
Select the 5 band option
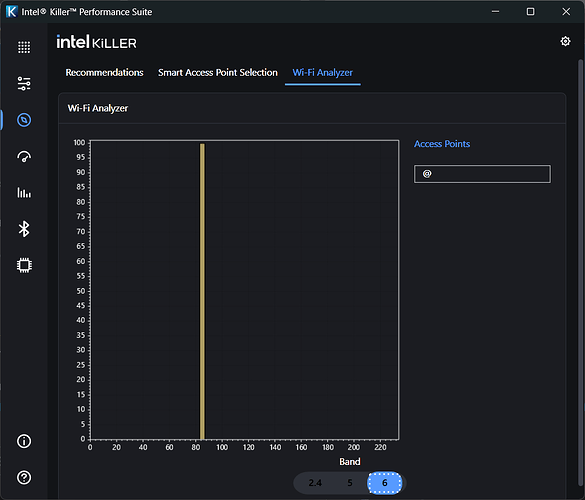point(350,483)
